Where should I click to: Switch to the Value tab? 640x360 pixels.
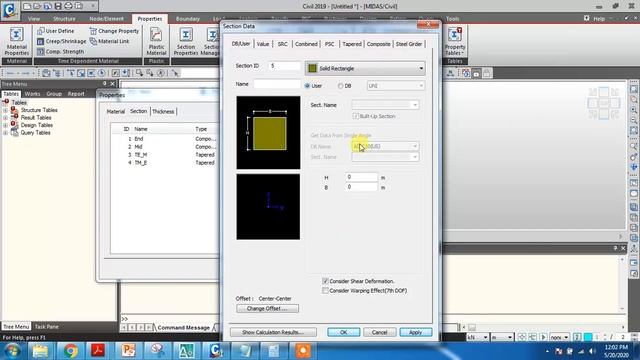pos(263,44)
